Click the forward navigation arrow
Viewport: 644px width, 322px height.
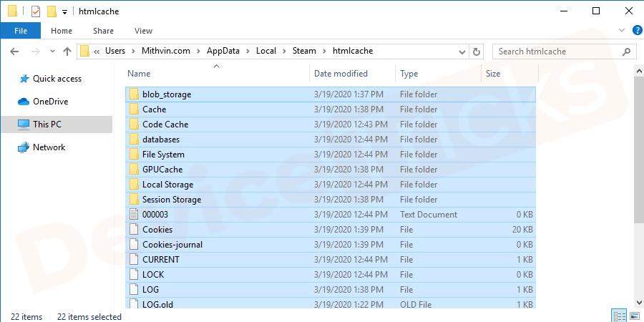[36, 52]
